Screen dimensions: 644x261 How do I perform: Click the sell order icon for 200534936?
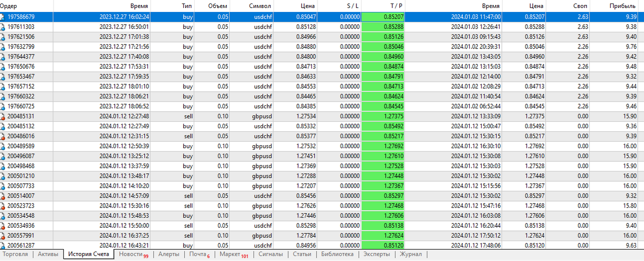(2, 226)
